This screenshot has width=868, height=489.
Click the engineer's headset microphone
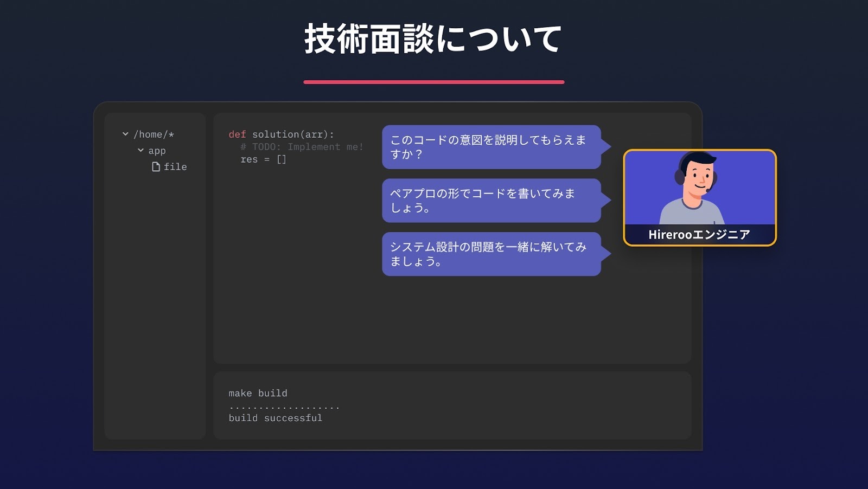click(708, 190)
